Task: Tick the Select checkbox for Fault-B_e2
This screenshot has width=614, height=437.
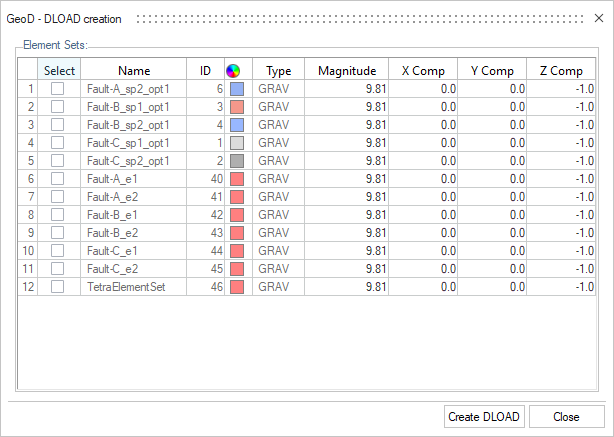Action: (58, 233)
